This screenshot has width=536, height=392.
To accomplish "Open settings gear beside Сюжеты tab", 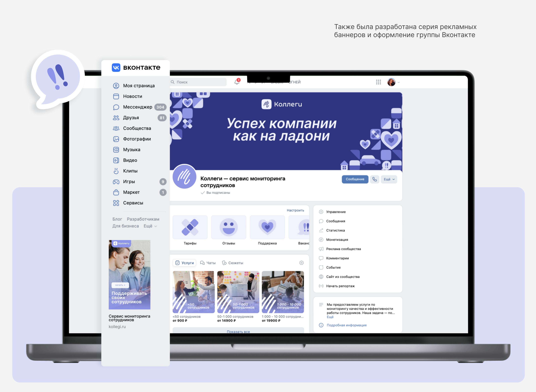I will pos(301,263).
